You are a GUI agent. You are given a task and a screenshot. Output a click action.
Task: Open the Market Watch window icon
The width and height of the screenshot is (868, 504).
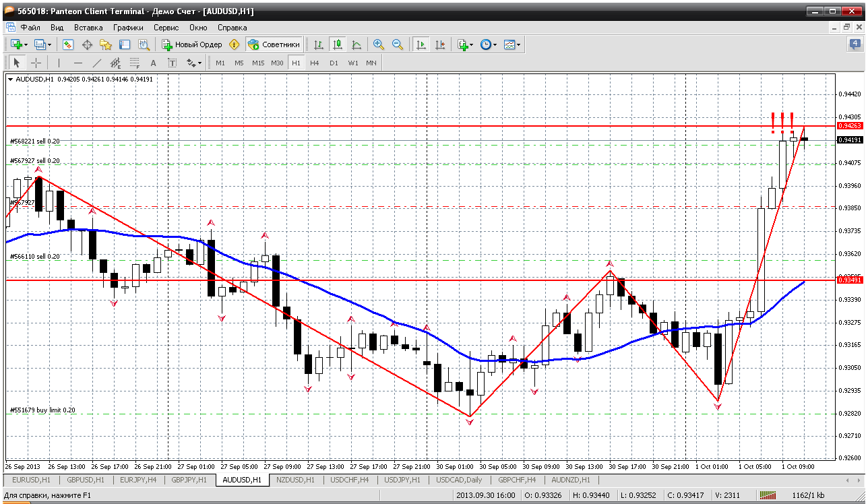[68, 44]
